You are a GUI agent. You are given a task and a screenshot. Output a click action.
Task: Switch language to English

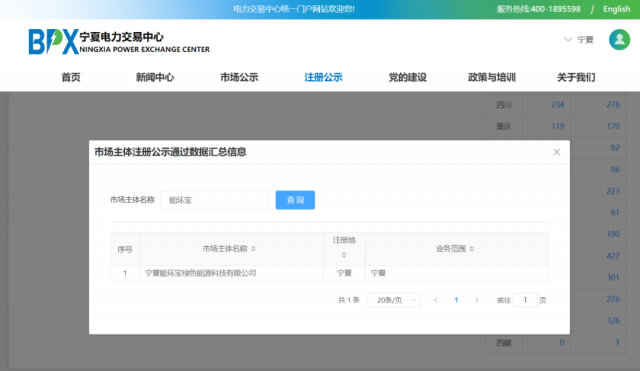(616, 9)
